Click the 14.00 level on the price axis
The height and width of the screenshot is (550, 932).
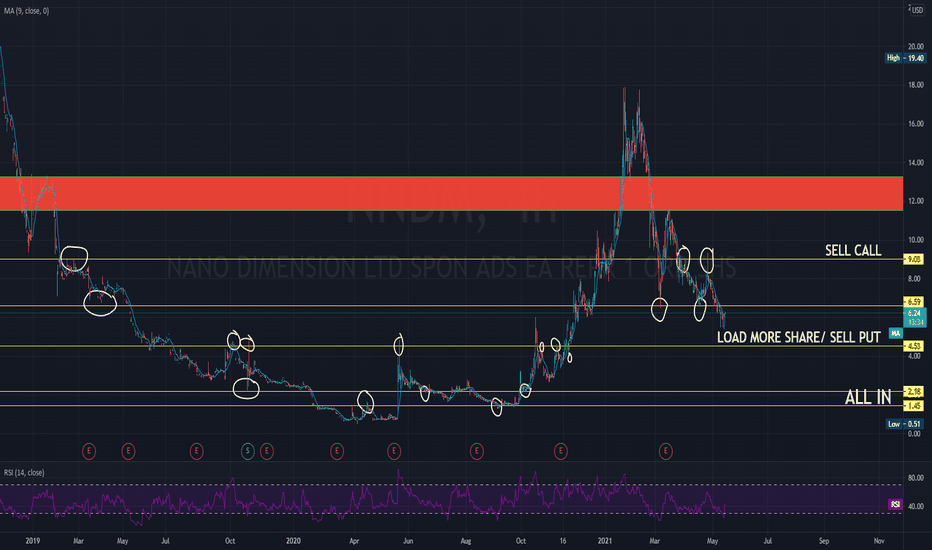tap(915, 162)
